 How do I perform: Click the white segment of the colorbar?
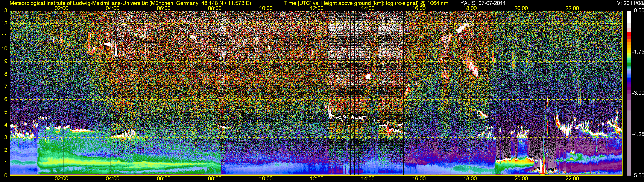pos(629,17)
